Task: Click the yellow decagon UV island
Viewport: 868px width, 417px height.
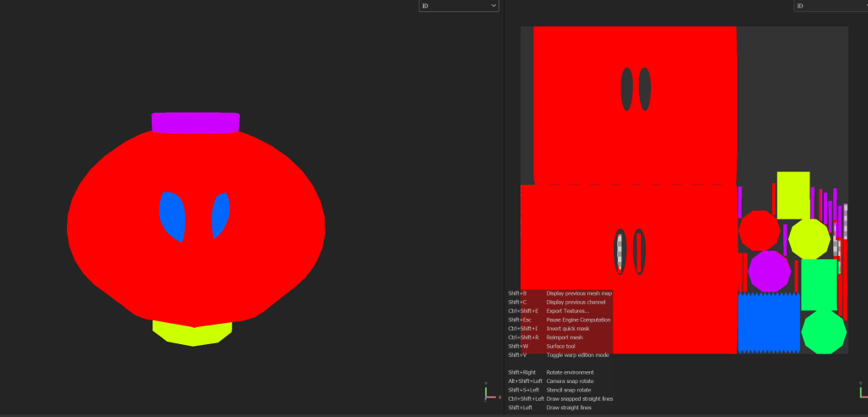Action: click(809, 239)
